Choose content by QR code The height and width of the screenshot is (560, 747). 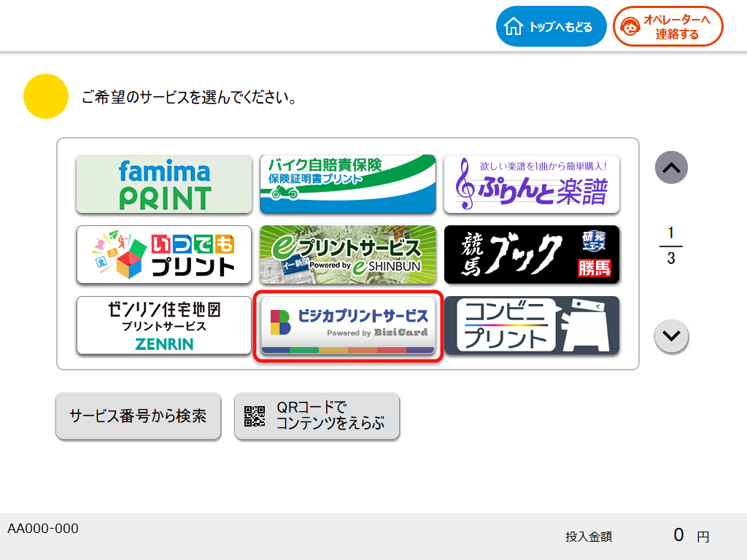pos(317,416)
